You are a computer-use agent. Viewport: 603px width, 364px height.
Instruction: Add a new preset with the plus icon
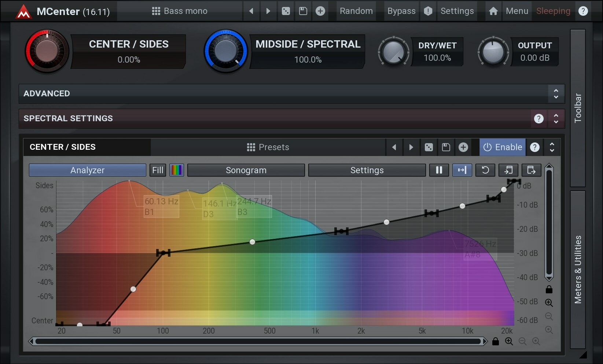click(320, 11)
